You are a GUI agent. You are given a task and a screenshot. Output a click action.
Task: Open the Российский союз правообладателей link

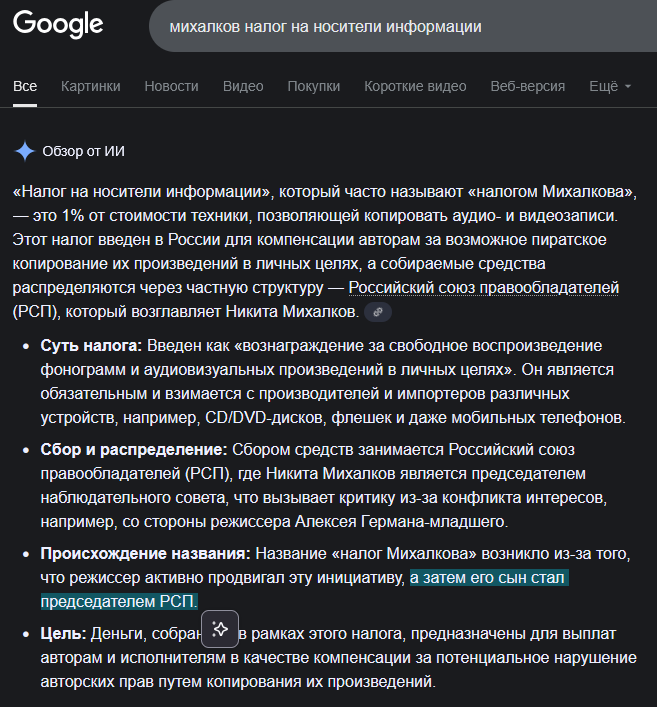[x=483, y=288]
